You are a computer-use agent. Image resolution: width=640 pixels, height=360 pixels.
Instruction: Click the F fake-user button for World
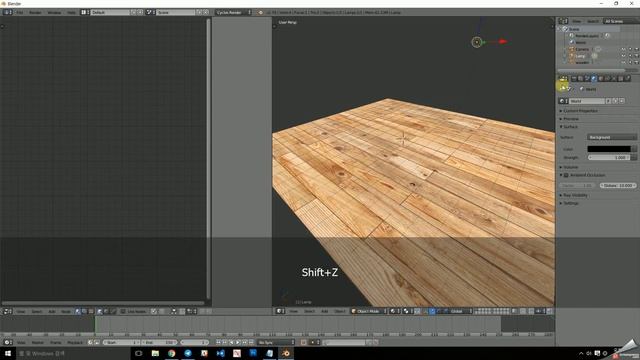[x=609, y=101]
